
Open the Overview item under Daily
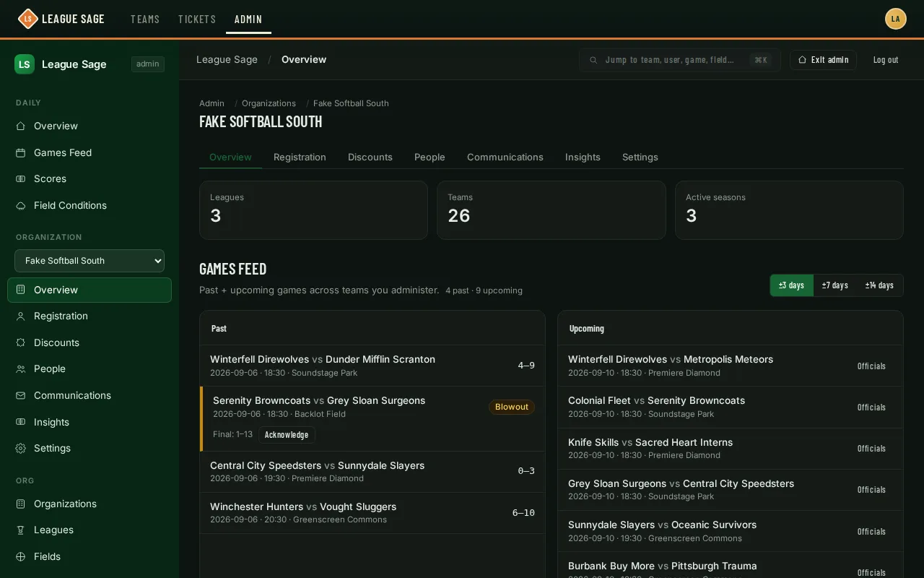click(90, 126)
